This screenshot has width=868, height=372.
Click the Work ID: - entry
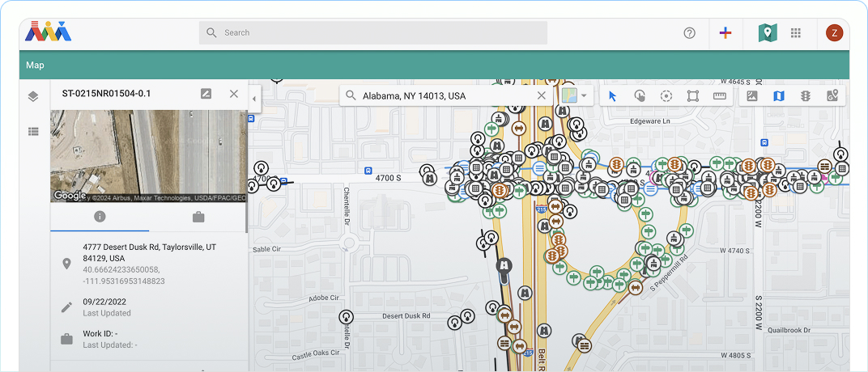[100, 334]
